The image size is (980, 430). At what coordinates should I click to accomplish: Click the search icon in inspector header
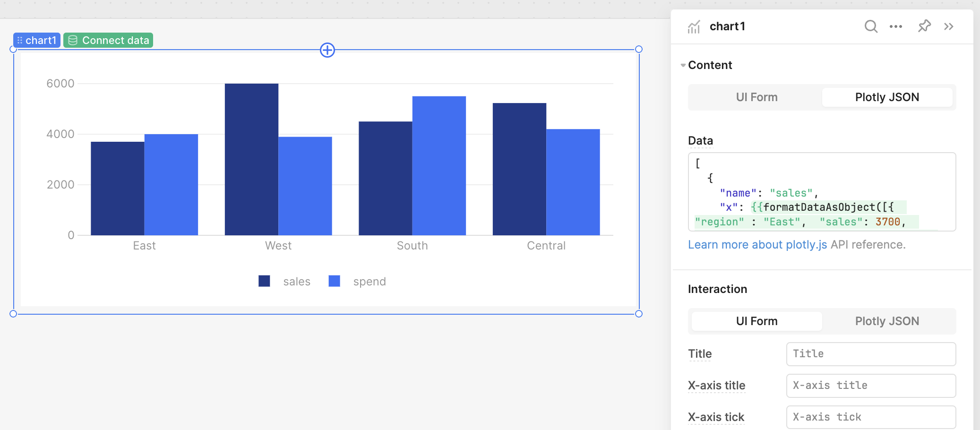tap(871, 26)
